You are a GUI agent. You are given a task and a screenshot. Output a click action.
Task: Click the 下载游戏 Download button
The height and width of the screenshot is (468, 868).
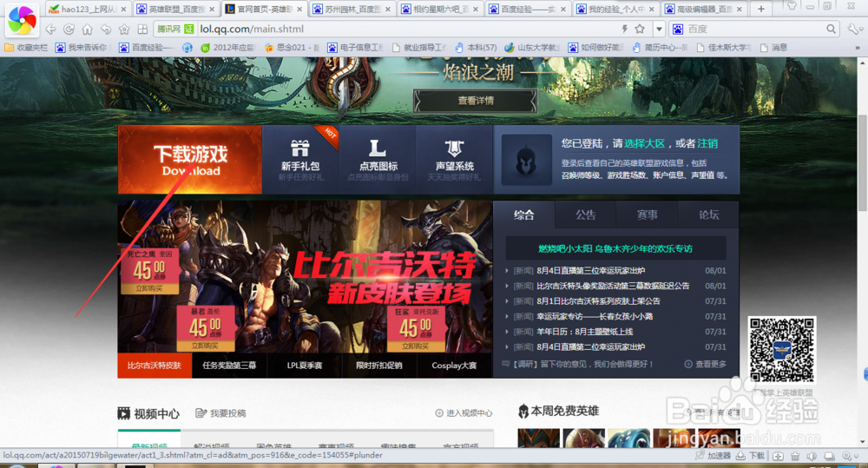(190, 160)
